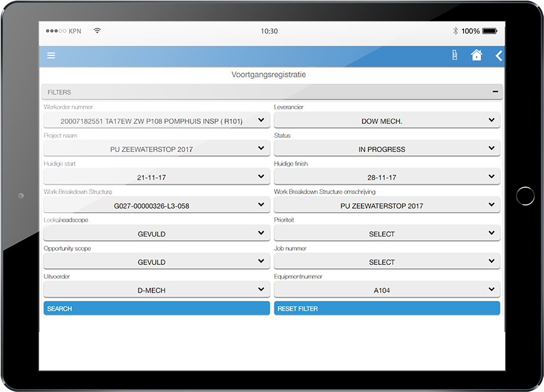
Task: Change the Status from IN PROGRESS
Action: (386, 148)
